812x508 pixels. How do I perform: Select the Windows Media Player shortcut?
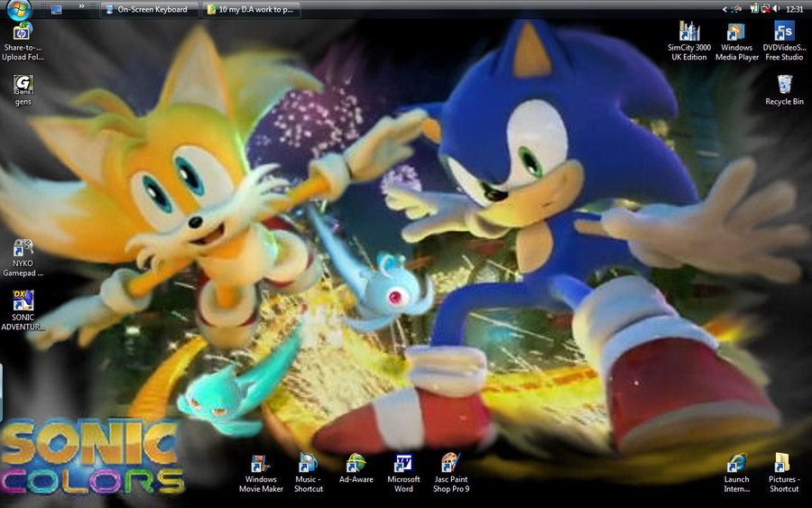coord(737,42)
